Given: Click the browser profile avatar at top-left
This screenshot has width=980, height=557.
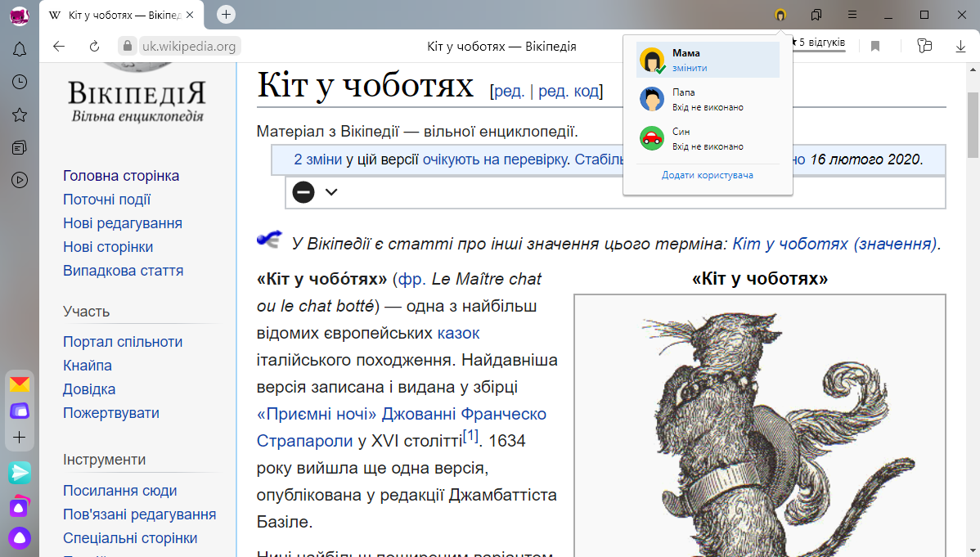Looking at the screenshot, I should [20, 15].
